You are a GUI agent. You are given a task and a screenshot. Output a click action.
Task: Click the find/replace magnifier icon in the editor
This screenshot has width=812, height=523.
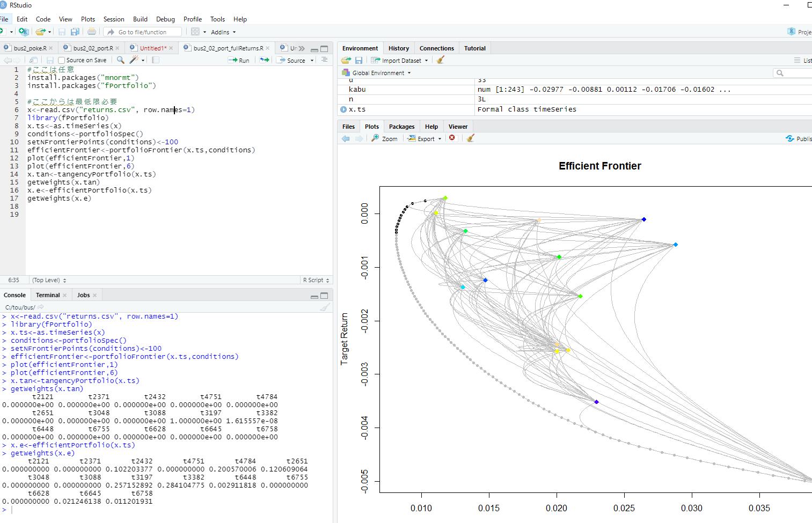click(x=121, y=60)
